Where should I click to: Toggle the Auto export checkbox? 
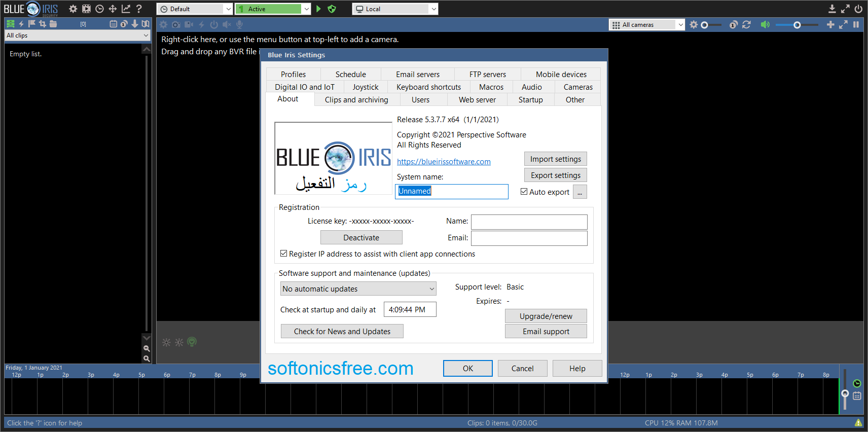pyautogui.click(x=524, y=192)
